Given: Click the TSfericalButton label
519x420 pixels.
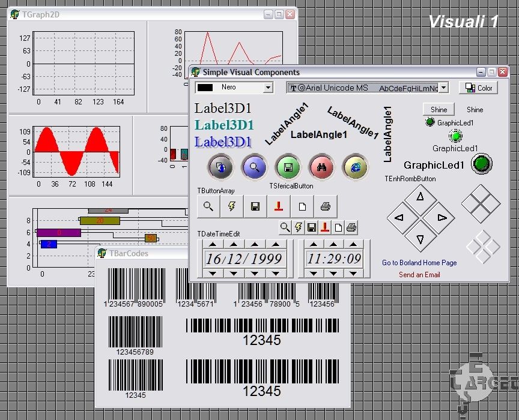Looking at the screenshot, I should pos(291,186).
